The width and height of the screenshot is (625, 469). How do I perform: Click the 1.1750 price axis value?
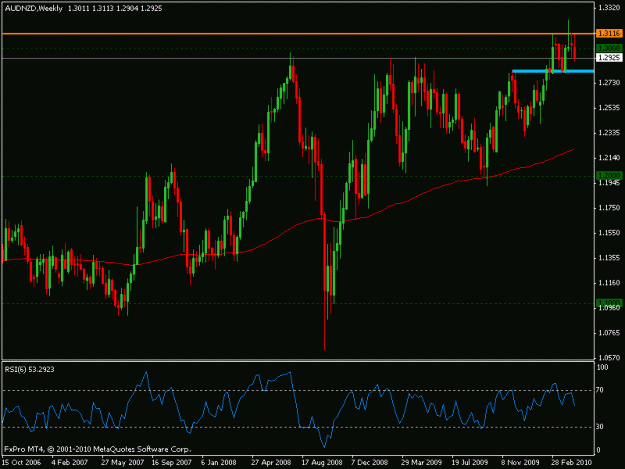coord(610,208)
